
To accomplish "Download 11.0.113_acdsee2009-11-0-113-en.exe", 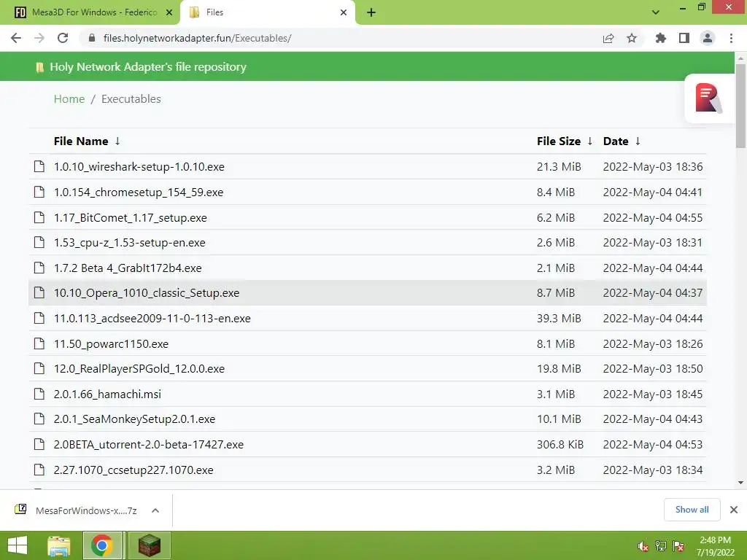I will (152, 319).
